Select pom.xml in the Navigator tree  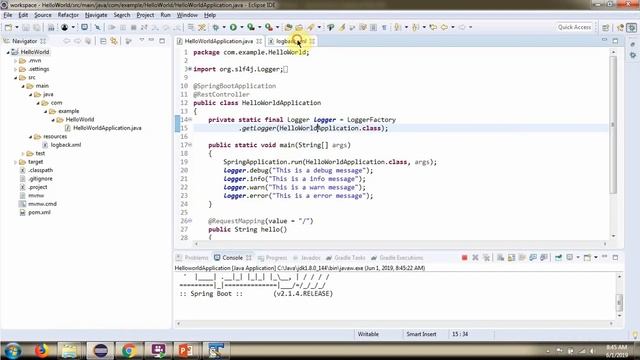point(40,213)
